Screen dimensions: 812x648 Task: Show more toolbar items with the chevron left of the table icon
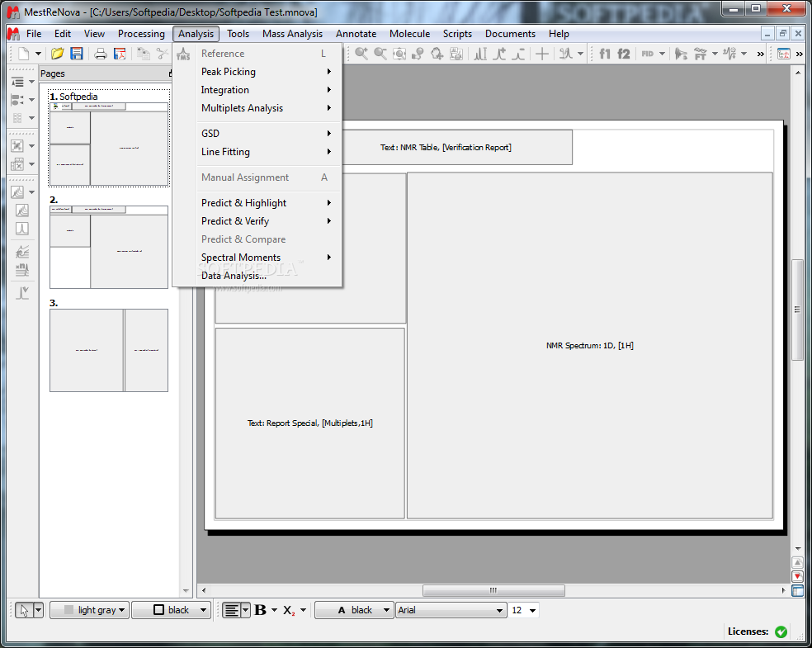[760, 54]
